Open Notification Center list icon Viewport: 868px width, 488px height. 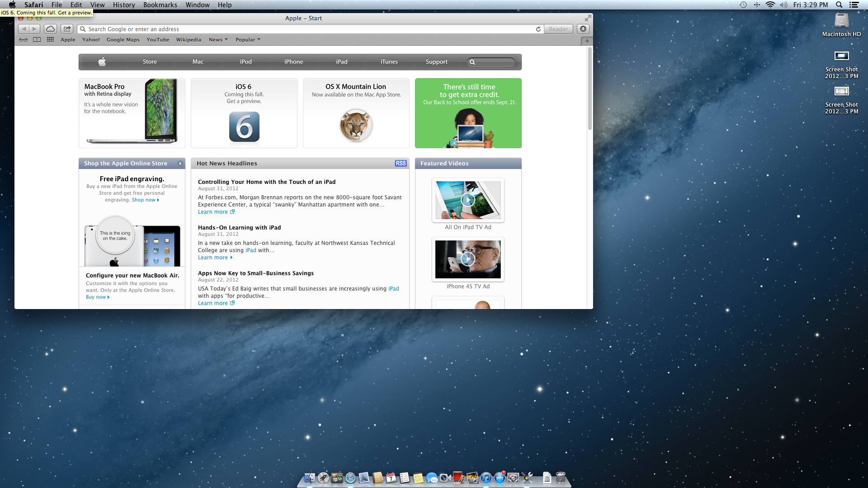tap(854, 5)
